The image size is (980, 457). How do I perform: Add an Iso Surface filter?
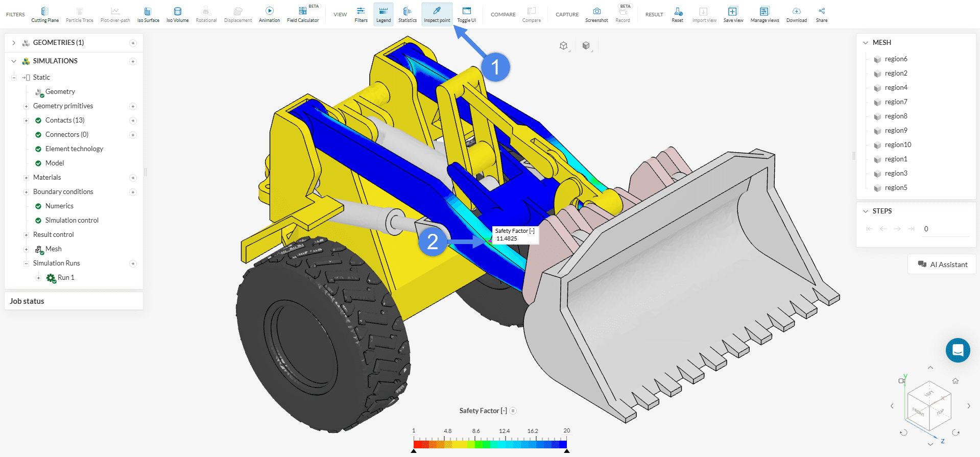coord(148,14)
